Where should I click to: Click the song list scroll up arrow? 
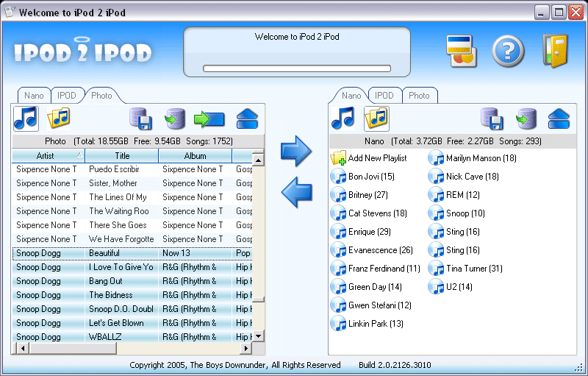(x=258, y=160)
